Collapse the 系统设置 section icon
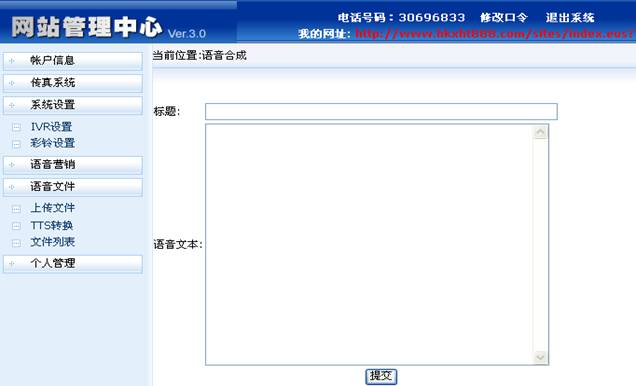This screenshot has width=636, height=386. [11, 105]
